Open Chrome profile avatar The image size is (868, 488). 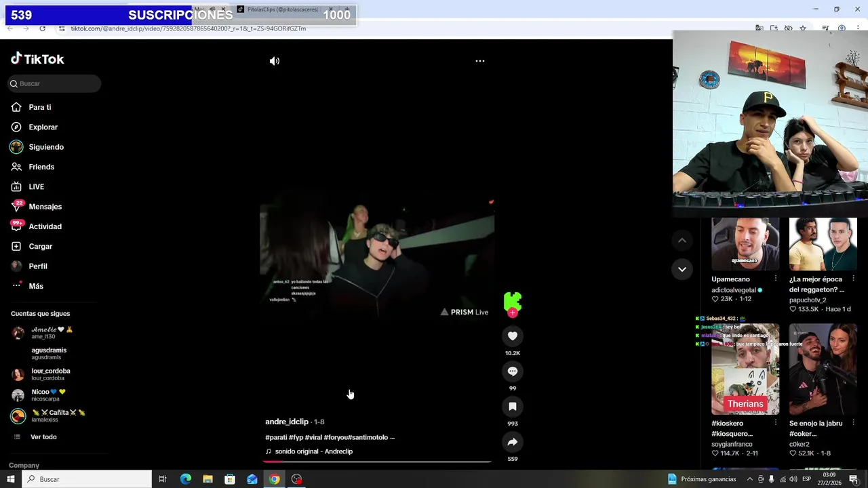pos(842,28)
